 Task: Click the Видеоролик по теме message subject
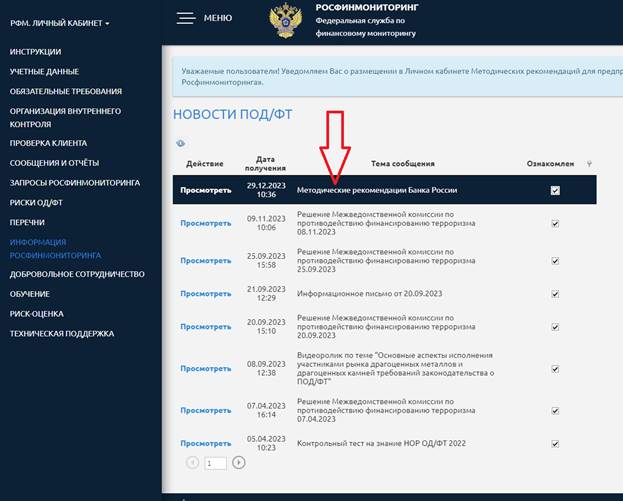(395, 369)
